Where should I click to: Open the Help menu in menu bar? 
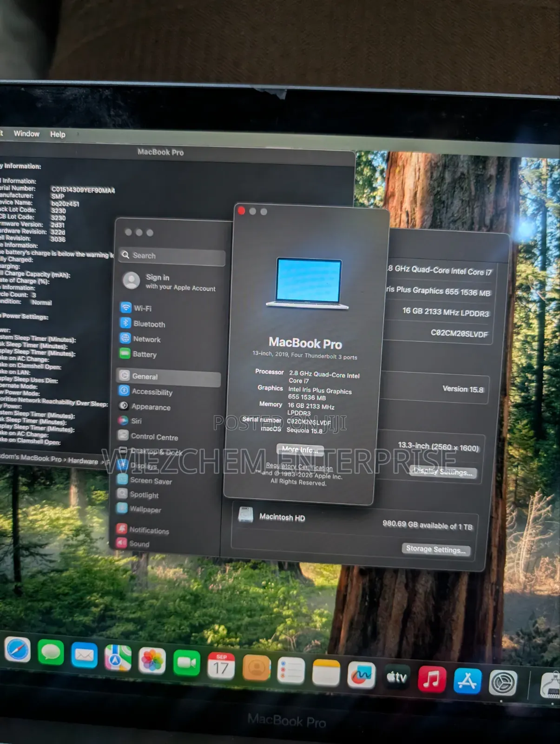(x=58, y=134)
